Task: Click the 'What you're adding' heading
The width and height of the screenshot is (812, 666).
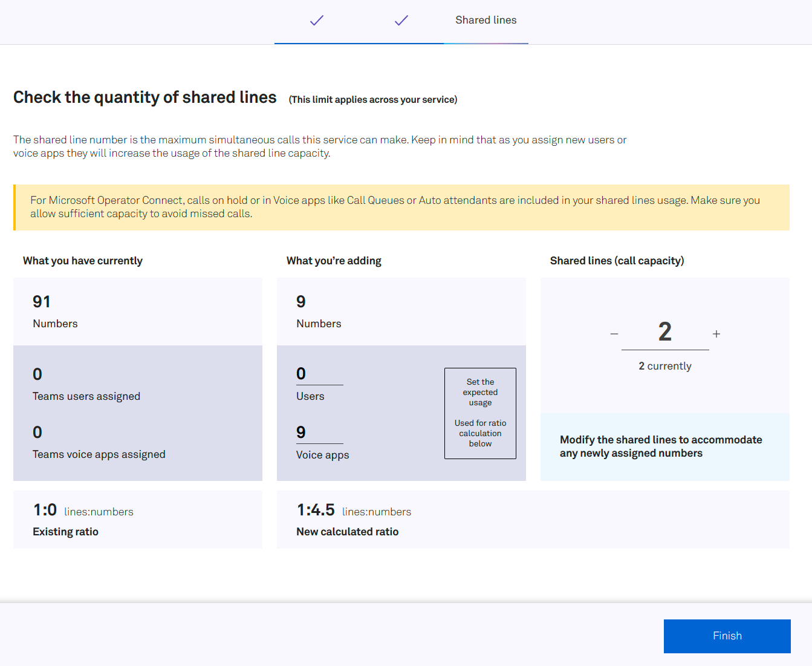Action: tap(334, 261)
